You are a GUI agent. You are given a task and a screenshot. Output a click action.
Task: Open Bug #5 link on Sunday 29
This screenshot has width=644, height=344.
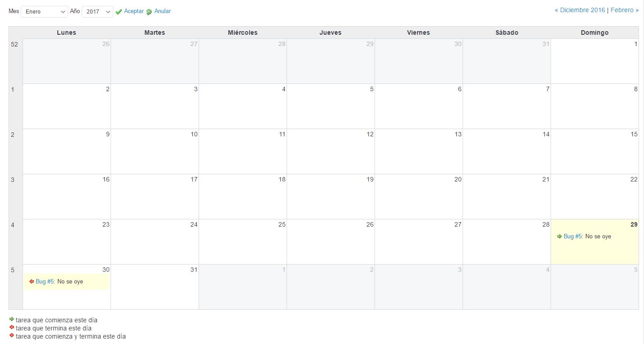(x=573, y=237)
